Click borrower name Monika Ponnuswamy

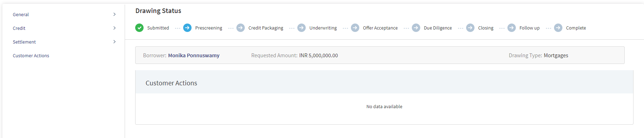click(194, 55)
